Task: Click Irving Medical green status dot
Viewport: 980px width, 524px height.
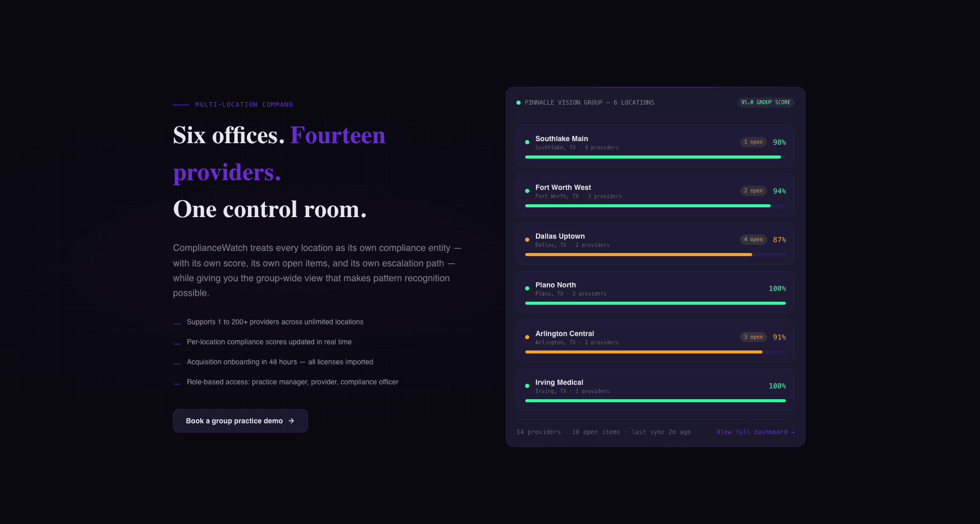Action: pos(527,386)
